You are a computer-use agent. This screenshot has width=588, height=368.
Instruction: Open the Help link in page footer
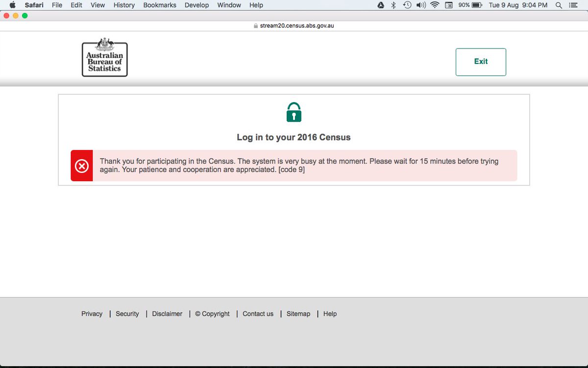(330, 314)
